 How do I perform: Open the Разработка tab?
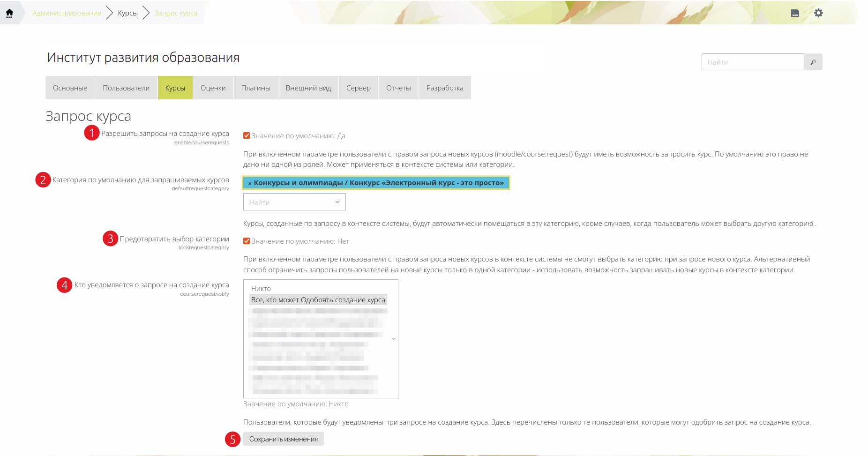pyautogui.click(x=445, y=88)
